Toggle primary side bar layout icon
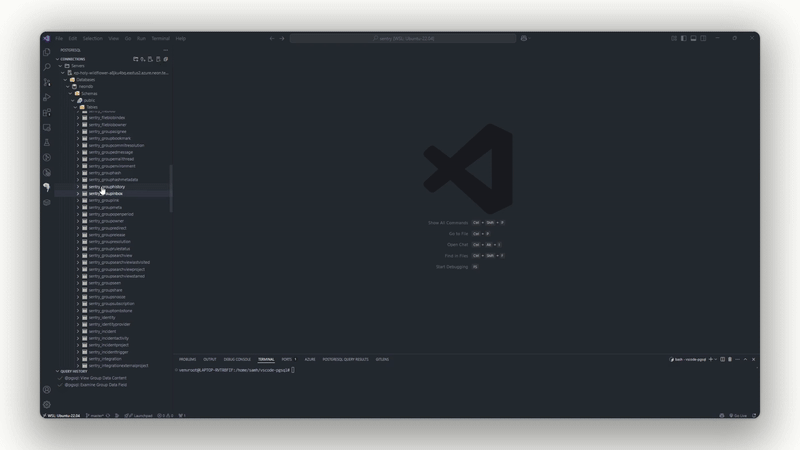The image size is (800, 450). coord(684,38)
